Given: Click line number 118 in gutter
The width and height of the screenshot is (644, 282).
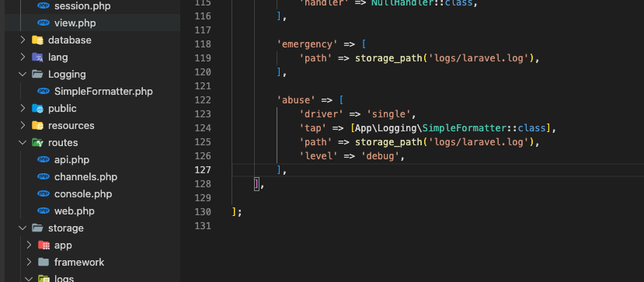Looking at the screenshot, I should point(203,44).
